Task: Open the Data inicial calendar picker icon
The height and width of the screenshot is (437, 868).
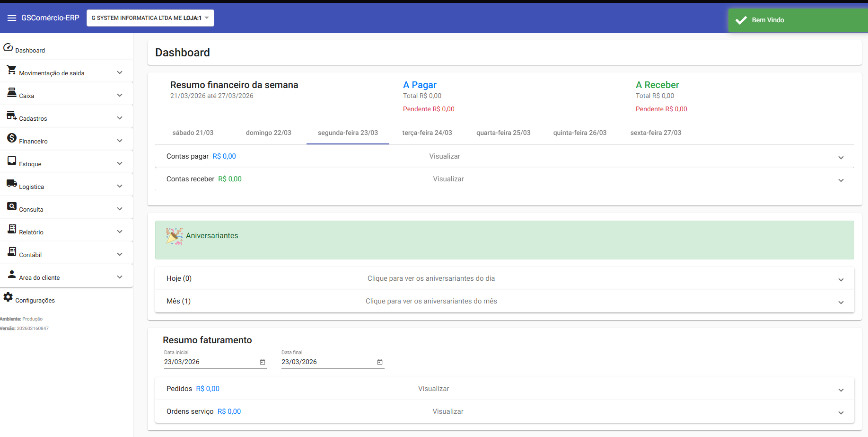Action: [263, 362]
